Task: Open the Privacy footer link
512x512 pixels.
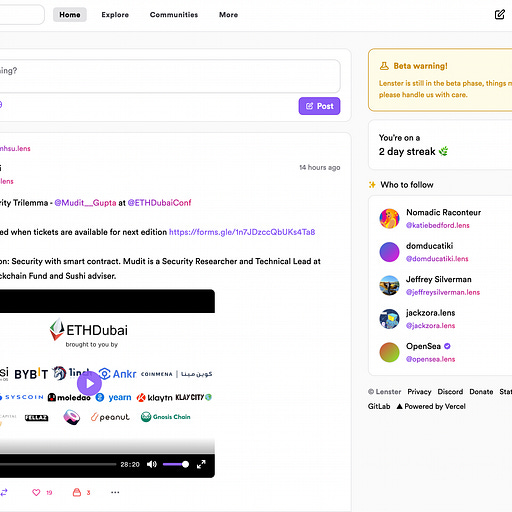Action: pyautogui.click(x=419, y=392)
